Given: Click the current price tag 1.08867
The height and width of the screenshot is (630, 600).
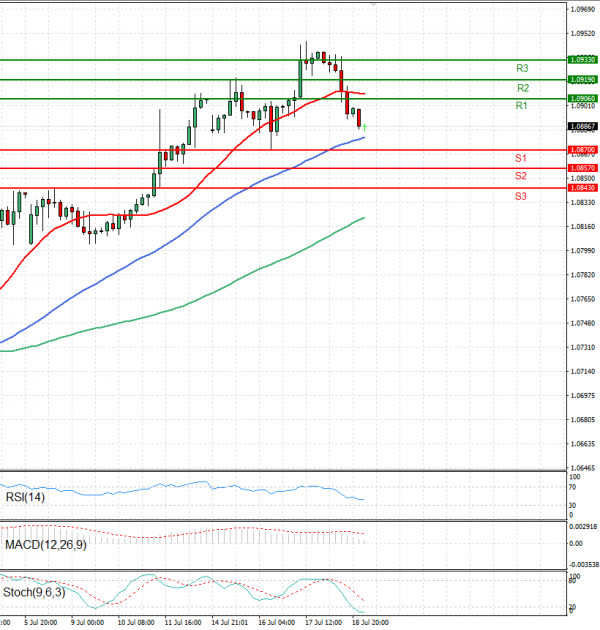Looking at the screenshot, I should coord(582,126).
